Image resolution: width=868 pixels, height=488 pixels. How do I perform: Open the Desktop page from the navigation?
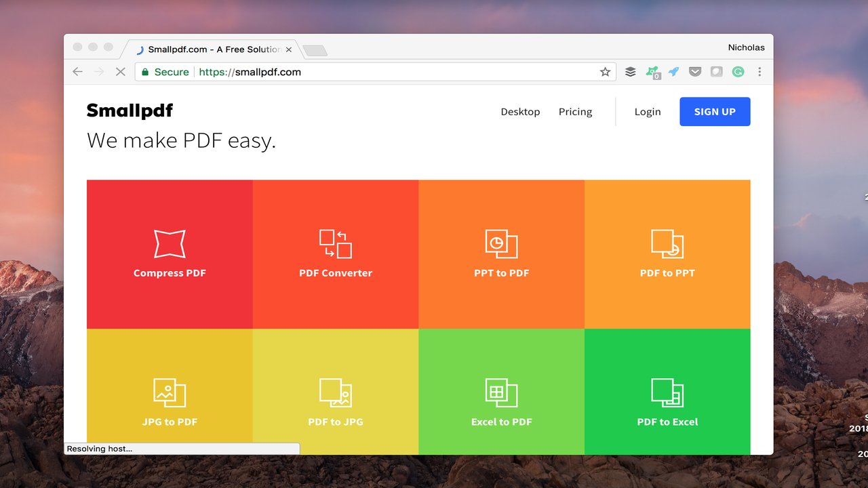pyautogui.click(x=520, y=112)
